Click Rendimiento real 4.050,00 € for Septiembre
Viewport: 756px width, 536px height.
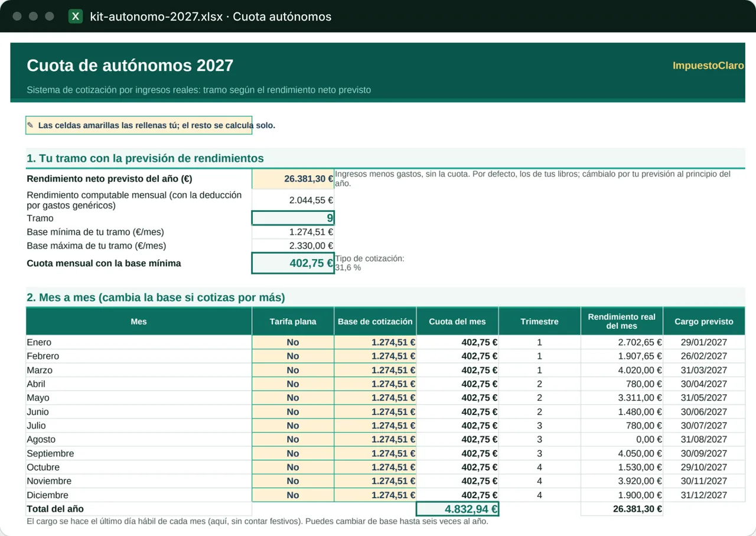coord(621,453)
